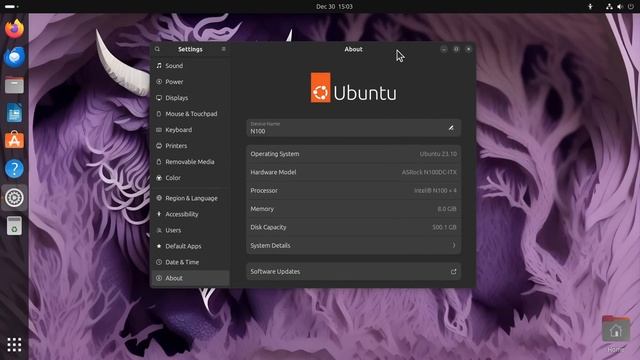
Task: Click the Displays monitor icon
Action: click(x=159, y=98)
